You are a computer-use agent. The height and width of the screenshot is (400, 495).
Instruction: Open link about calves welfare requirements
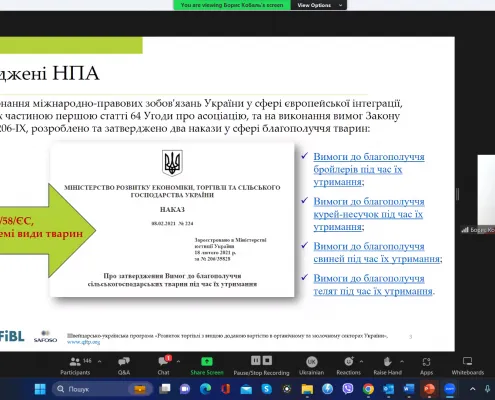click(374, 285)
